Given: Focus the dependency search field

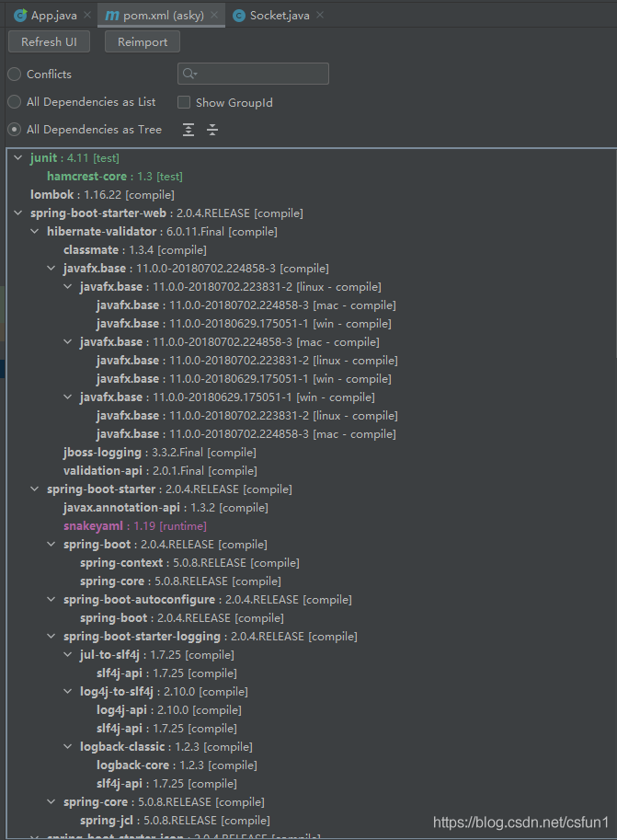Looking at the screenshot, I should (253, 74).
